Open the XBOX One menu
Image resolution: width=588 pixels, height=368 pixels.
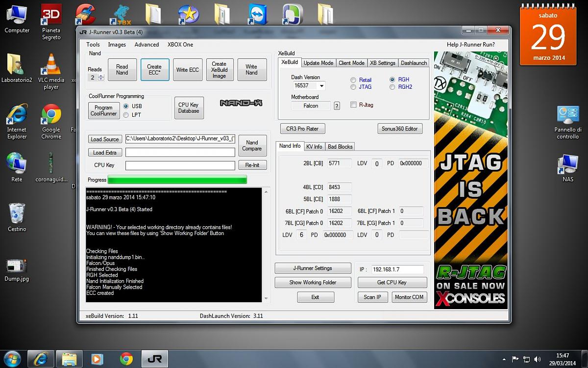180,45
